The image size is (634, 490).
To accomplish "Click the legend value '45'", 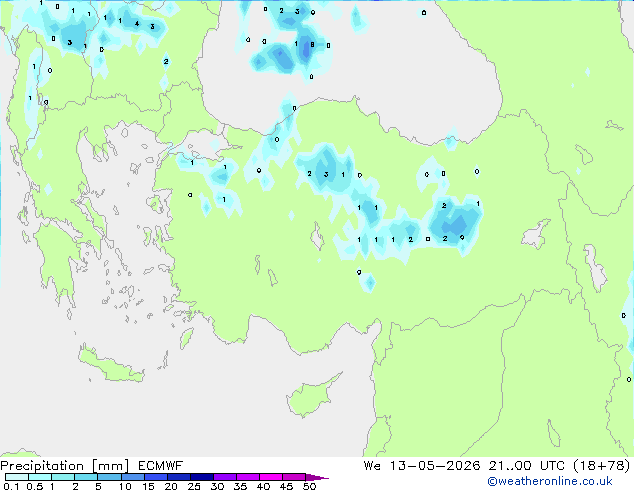I will [286, 486].
